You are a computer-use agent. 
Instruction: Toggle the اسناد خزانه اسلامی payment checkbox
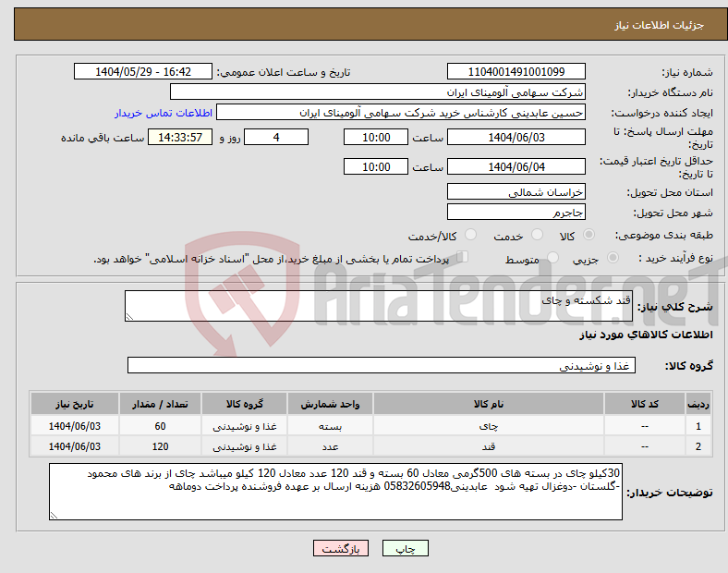coord(463,256)
